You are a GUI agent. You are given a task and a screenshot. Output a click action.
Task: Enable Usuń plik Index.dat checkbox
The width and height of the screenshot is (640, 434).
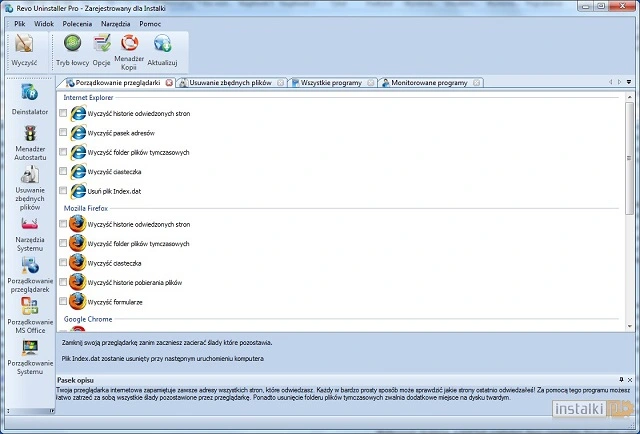click(64, 190)
